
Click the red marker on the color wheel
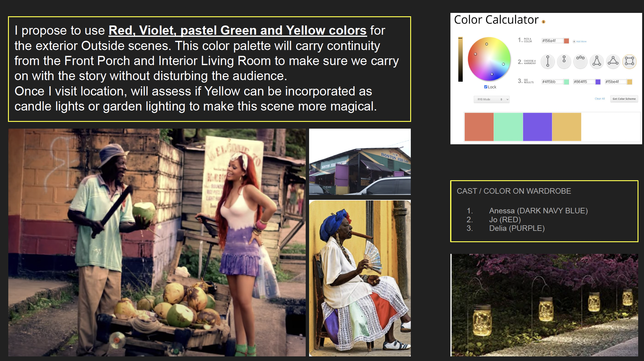(x=475, y=54)
